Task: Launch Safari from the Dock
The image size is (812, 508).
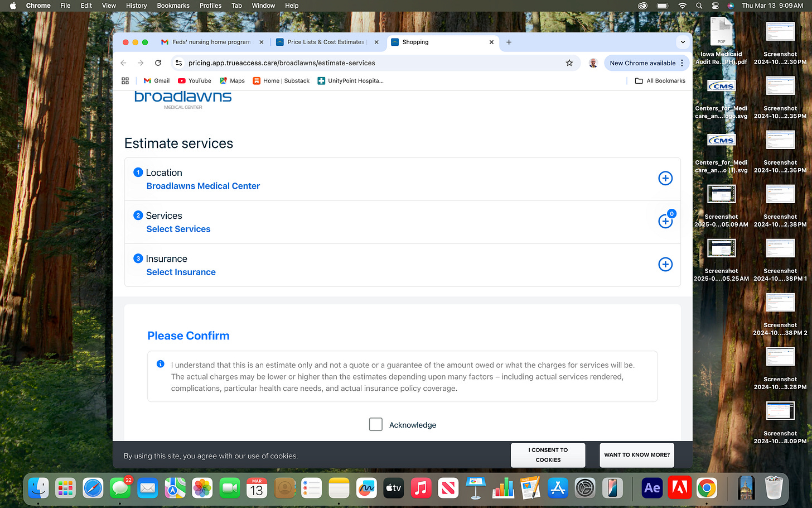Action: coord(93,488)
